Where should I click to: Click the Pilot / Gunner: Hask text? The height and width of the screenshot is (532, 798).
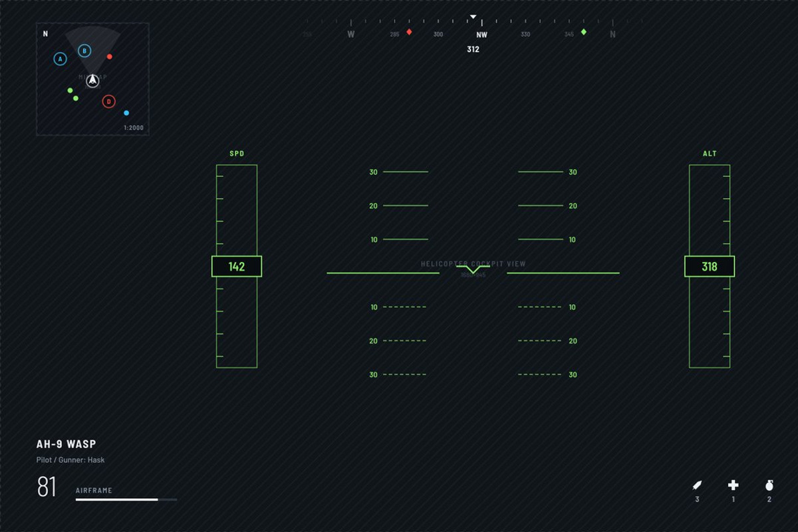tap(70, 460)
